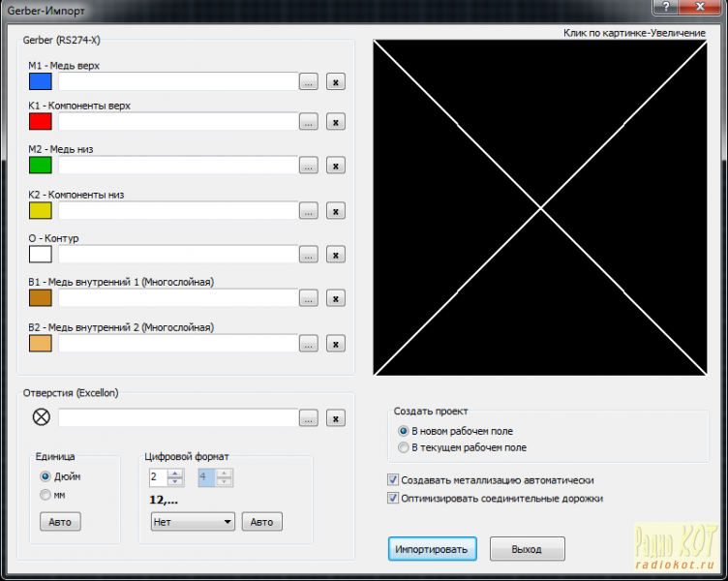This screenshot has width=728, height=581.
Task: Open the Нет dropdown in Цифровой формат
Action: click(193, 522)
